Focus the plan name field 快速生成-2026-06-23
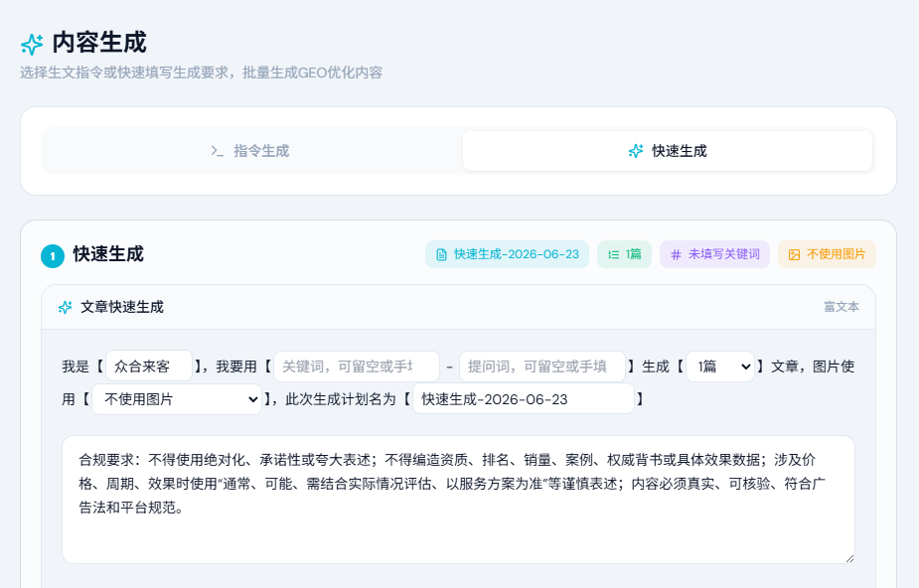Screen dimensions: 919x588 coord(524,399)
